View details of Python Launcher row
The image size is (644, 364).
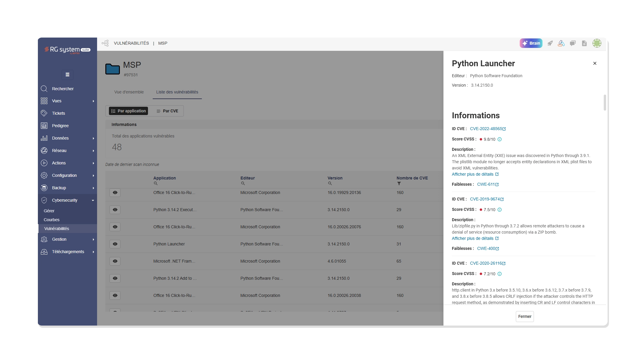(115, 244)
